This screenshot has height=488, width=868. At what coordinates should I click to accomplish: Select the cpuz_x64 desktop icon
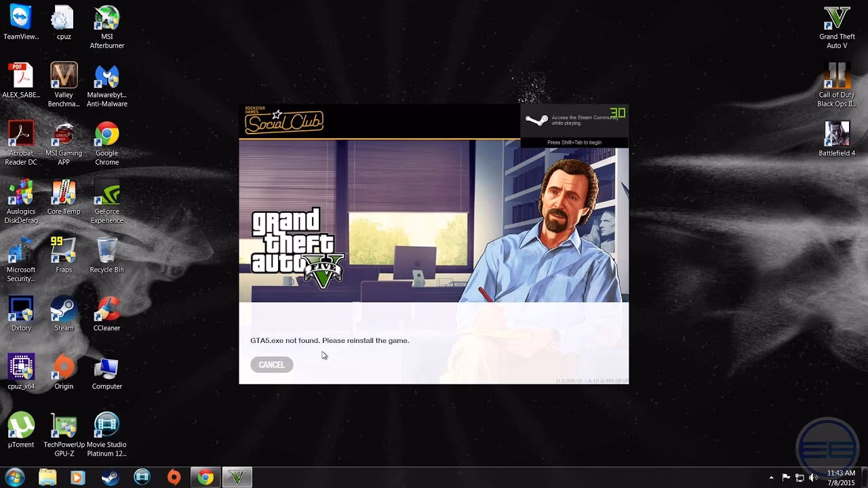pyautogui.click(x=21, y=373)
